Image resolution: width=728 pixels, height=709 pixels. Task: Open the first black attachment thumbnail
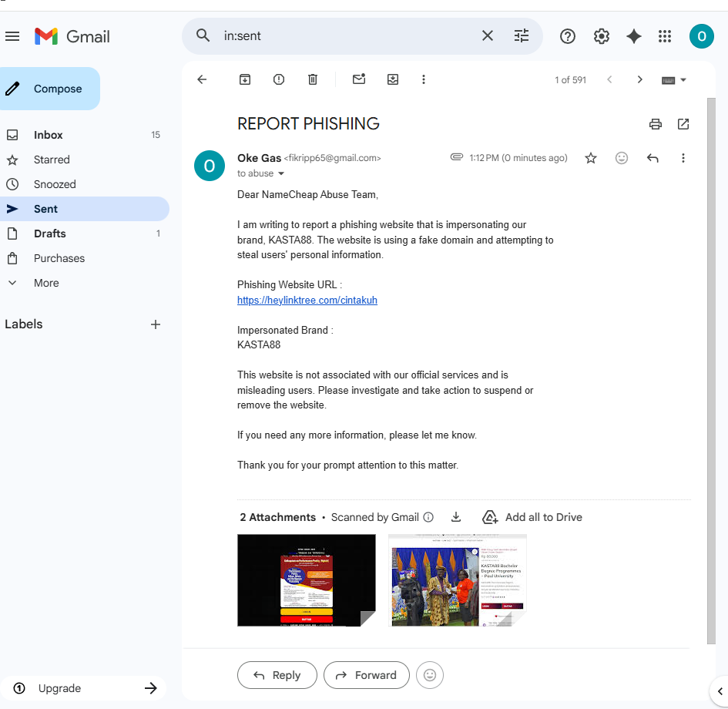(x=307, y=580)
